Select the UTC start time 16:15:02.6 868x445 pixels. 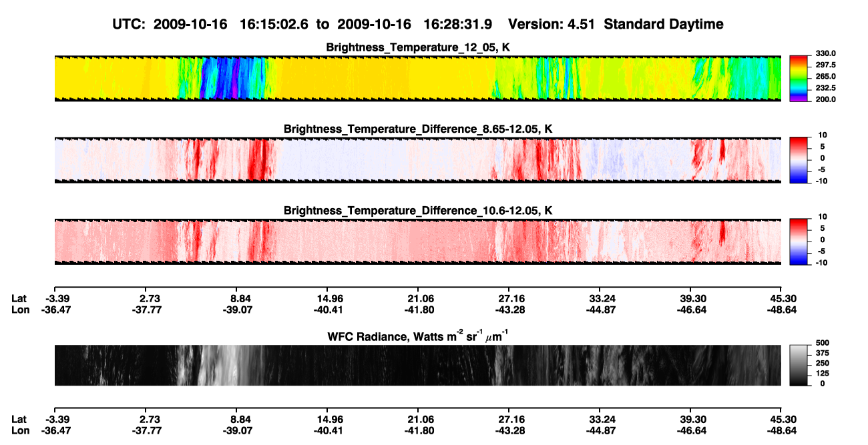(x=275, y=24)
